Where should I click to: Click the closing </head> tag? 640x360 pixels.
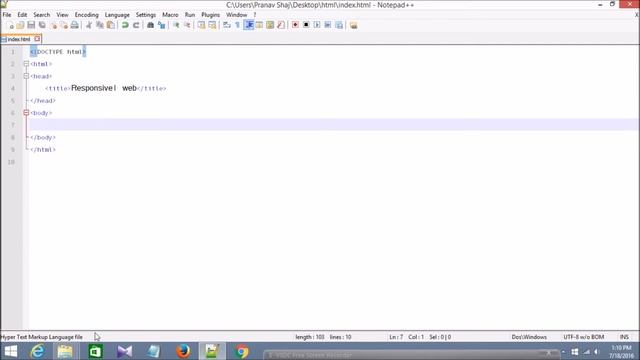(43, 101)
